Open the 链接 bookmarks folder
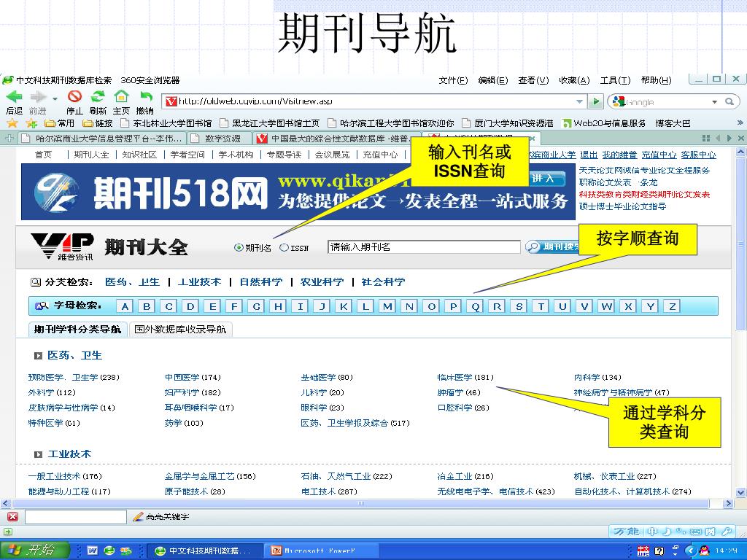This screenshot has width=747, height=560. pos(98,123)
